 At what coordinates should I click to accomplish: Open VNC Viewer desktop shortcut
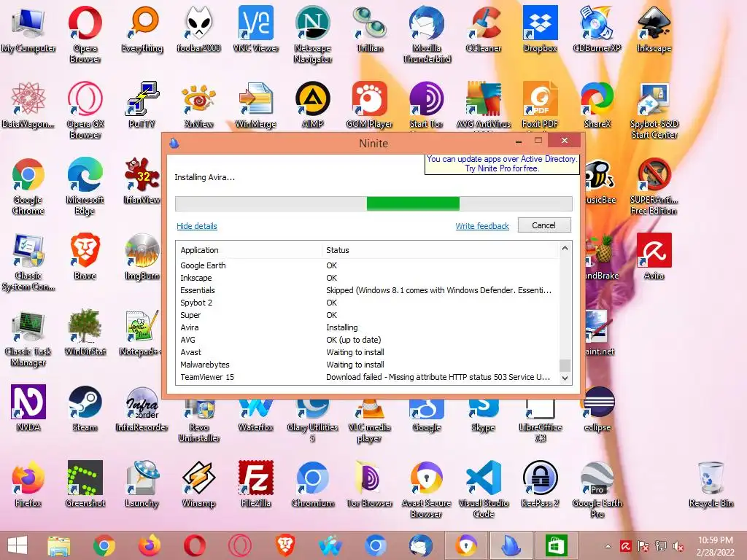tap(256, 28)
